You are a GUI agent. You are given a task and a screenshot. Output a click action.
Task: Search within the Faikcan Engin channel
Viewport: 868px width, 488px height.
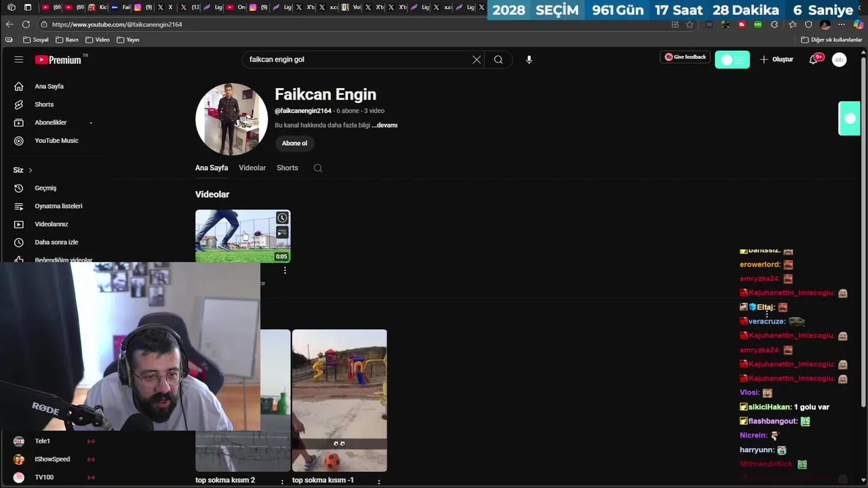click(x=317, y=168)
